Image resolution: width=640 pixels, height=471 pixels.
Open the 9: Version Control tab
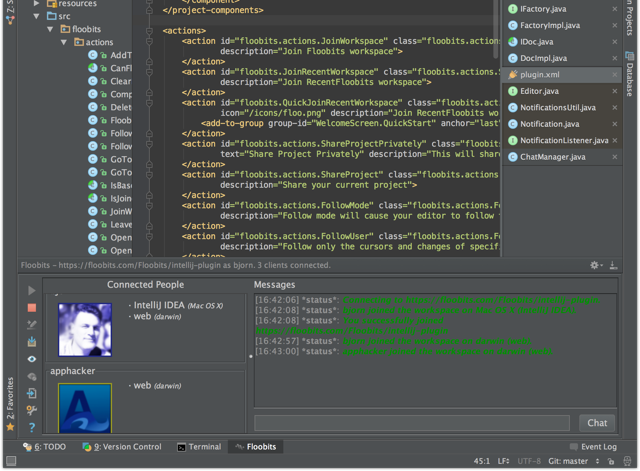(122, 447)
